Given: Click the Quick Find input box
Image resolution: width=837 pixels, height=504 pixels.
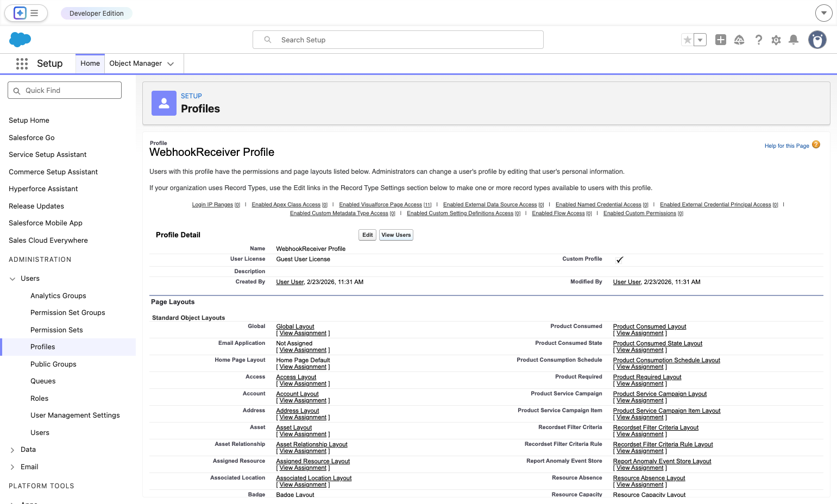Looking at the screenshot, I should [65, 90].
